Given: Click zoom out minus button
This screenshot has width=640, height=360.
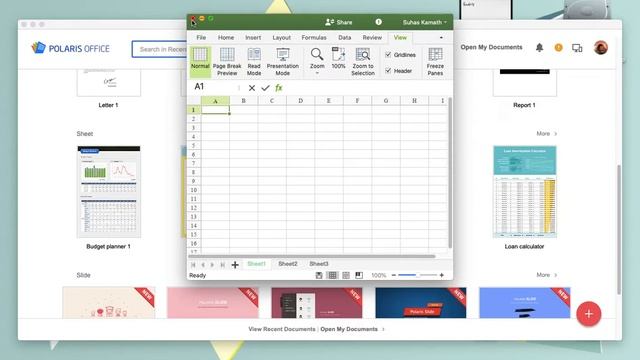Looking at the screenshot, I should [x=394, y=276].
